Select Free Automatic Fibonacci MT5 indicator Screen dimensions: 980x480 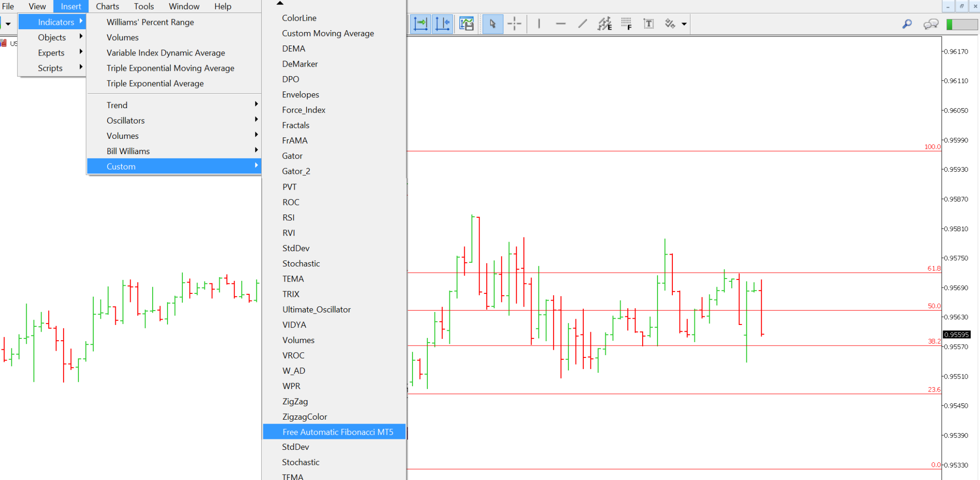pyautogui.click(x=337, y=432)
